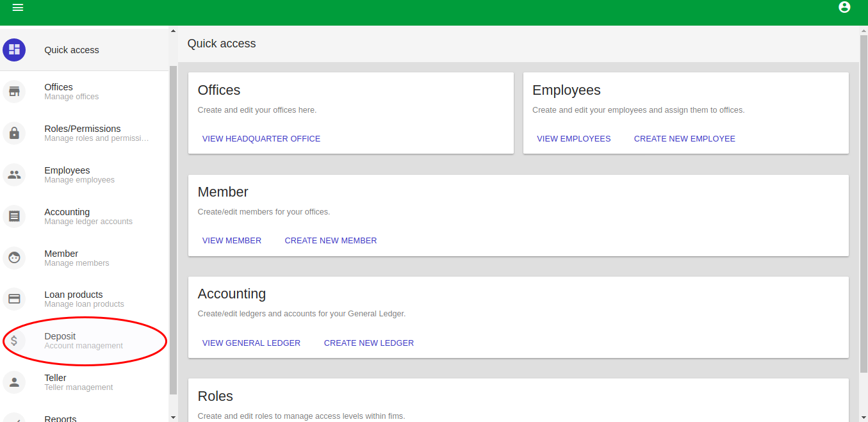Screen dimensions: 868x422
Task: Click VIEW MEMBER button
Action: [x=232, y=240]
